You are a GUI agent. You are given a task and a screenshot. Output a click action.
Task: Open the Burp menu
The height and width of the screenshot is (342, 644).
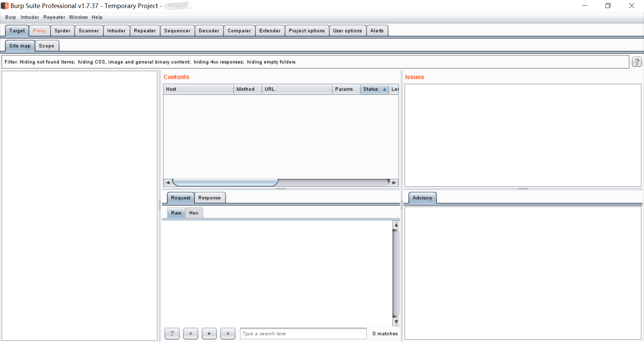click(10, 17)
